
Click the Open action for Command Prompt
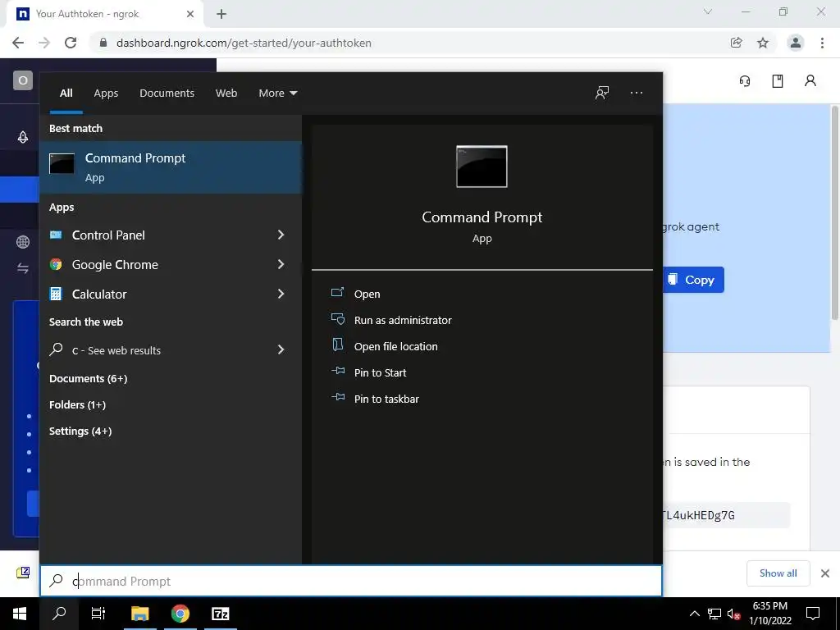(x=367, y=294)
